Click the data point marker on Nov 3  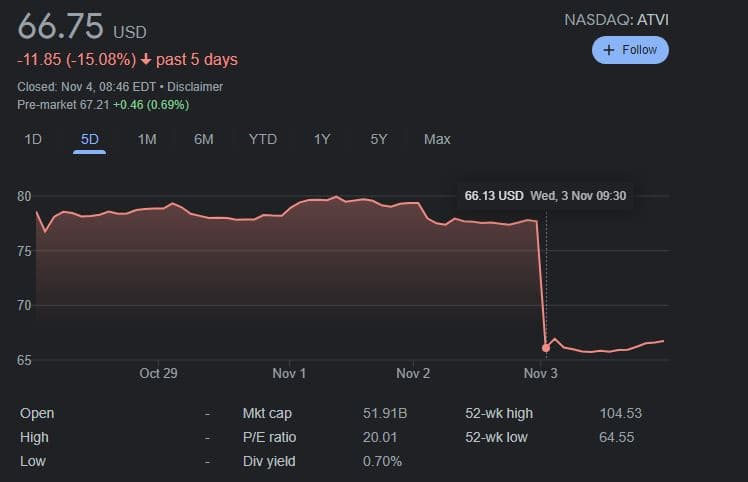(545, 348)
